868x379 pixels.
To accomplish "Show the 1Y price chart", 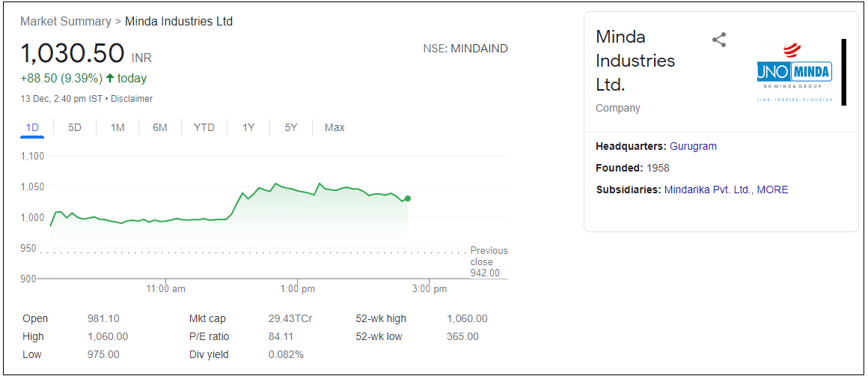I will [248, 127].
